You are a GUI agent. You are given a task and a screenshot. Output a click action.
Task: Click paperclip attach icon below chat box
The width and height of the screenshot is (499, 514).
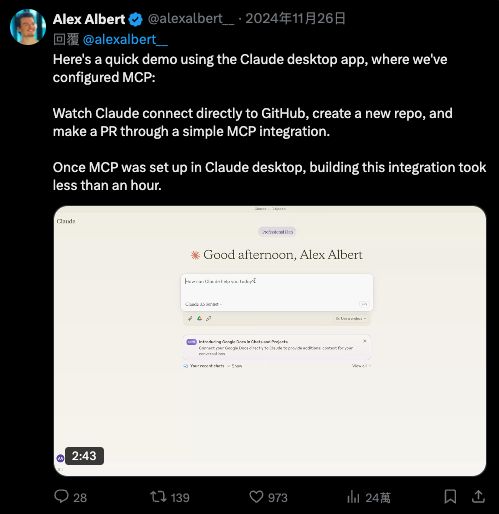190,319
